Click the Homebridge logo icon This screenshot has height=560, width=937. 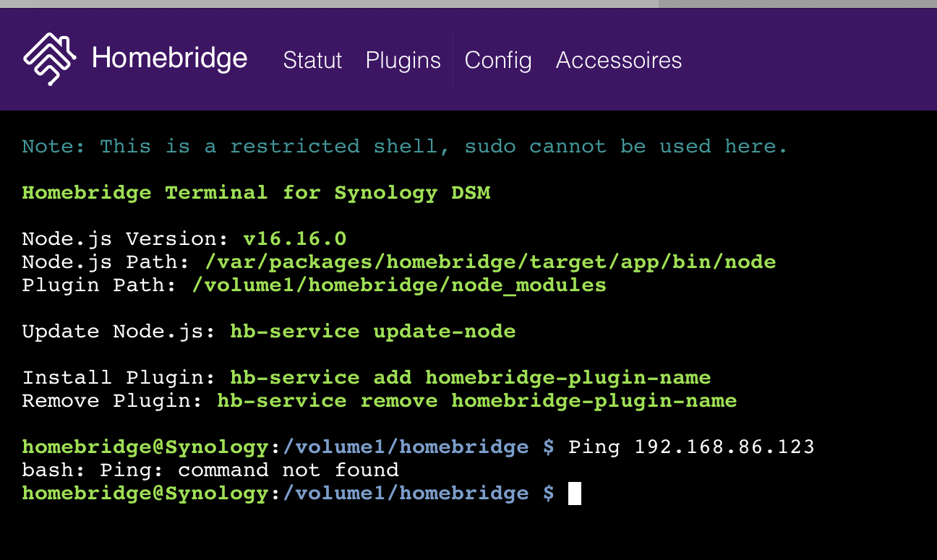50,56
